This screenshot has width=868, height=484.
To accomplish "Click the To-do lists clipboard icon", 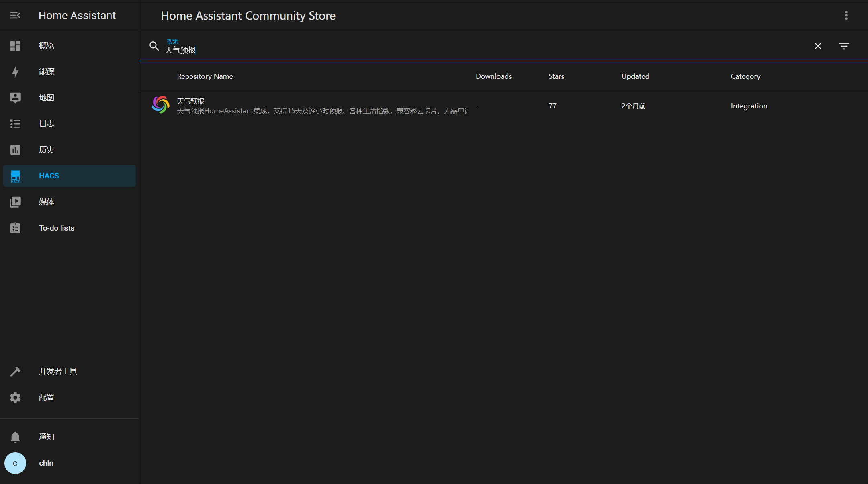I will [15, 228].
